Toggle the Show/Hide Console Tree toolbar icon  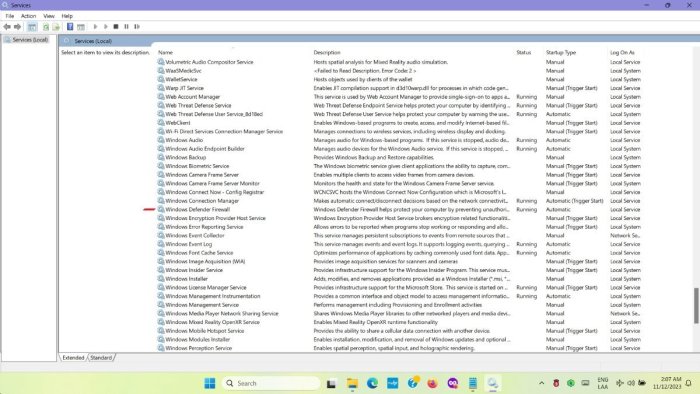pyautogui.click(x=32, y=27)
